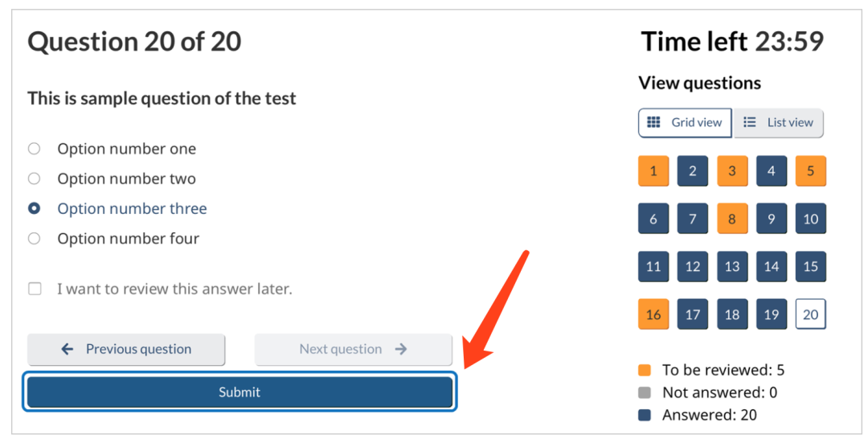Jump to question 1 tile
Screen dimensions: 868x439
[653, 171]
